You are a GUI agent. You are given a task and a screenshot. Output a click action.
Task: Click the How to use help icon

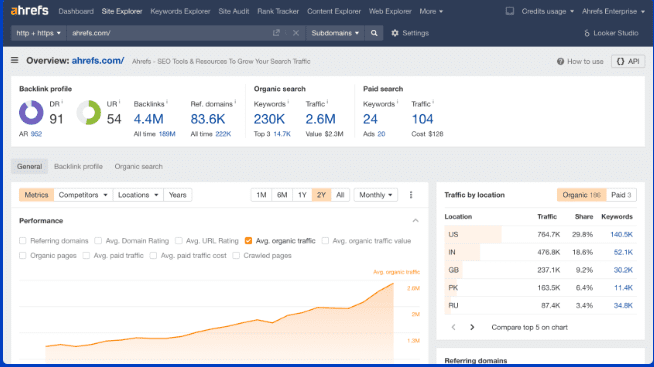[x=560, y=61]
